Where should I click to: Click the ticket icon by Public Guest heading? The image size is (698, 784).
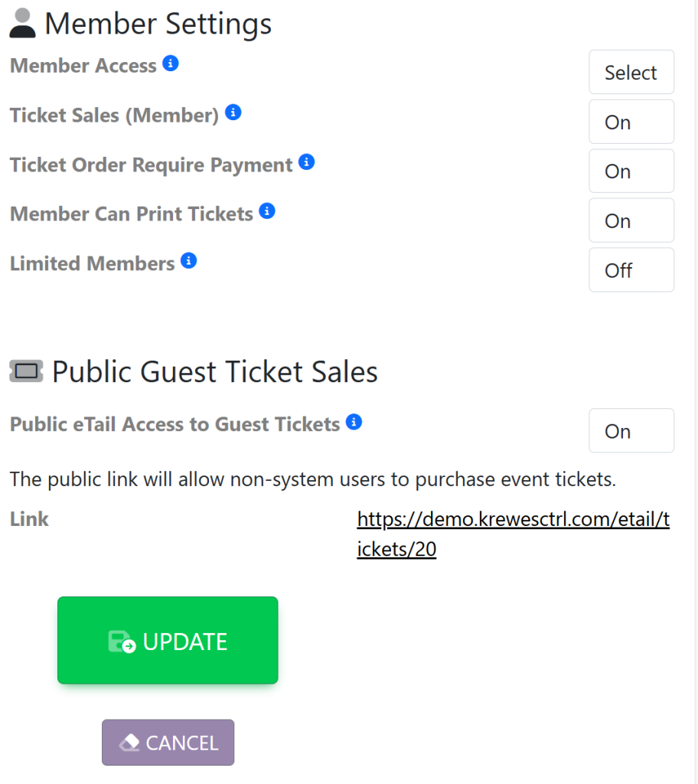click(x=26, y=372)
